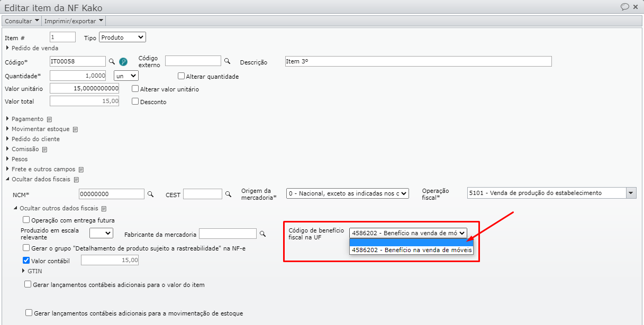Search external code with magnifier icon

point(228,61)
